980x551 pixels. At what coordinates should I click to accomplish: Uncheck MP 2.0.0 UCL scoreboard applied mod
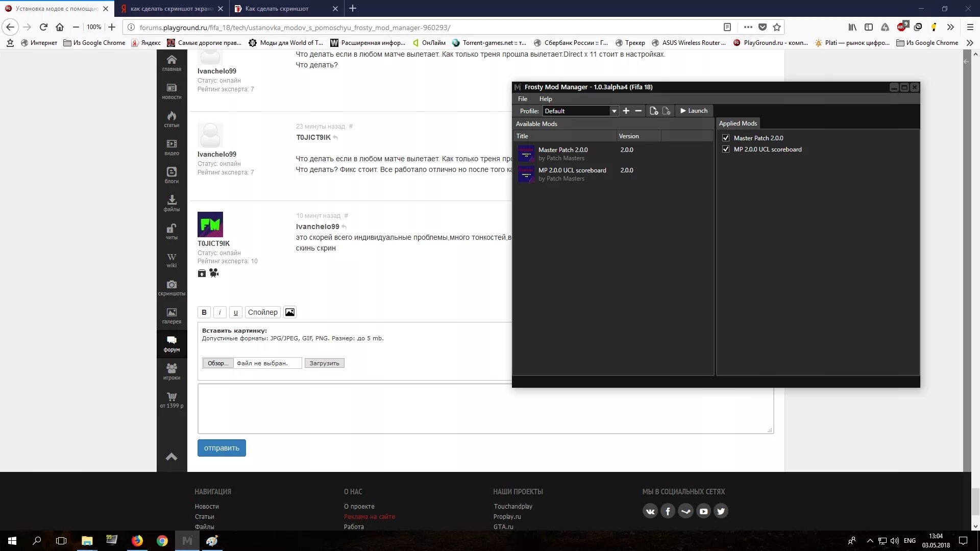pos(726,149)
